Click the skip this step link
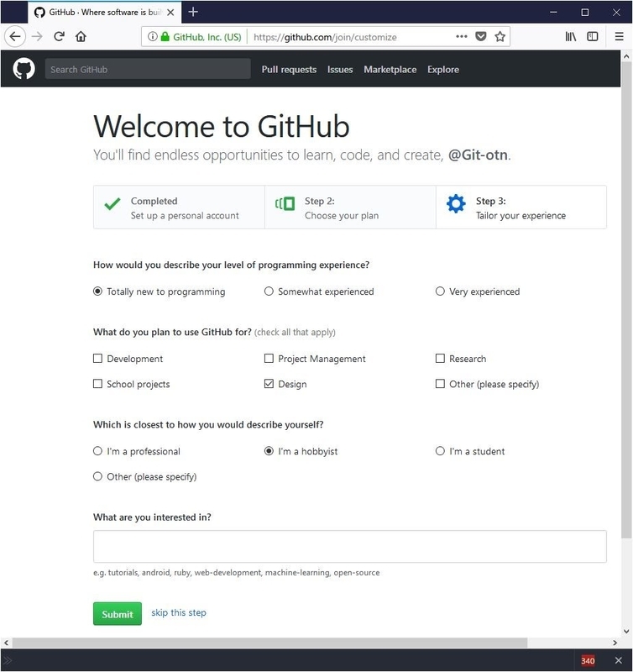 (179, 613)
